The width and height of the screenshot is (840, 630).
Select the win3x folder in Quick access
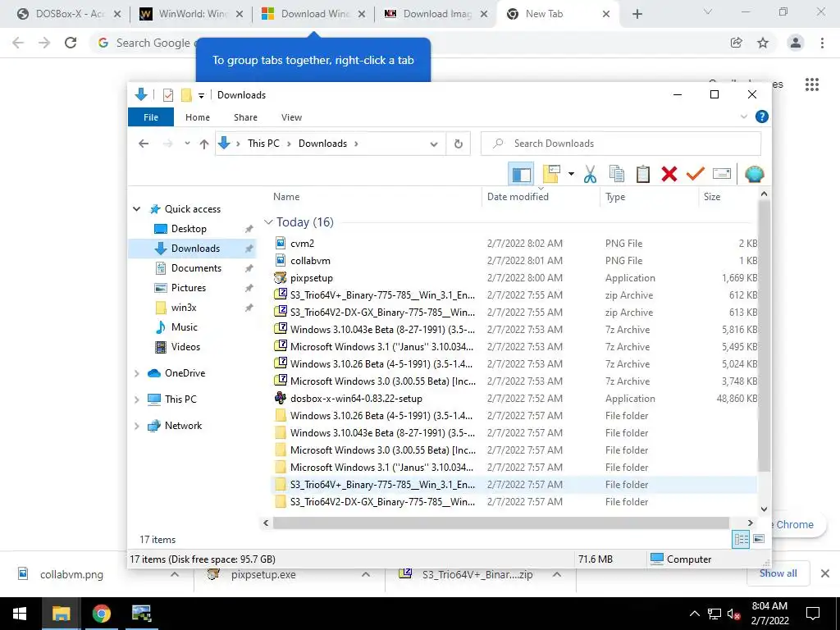184,308
